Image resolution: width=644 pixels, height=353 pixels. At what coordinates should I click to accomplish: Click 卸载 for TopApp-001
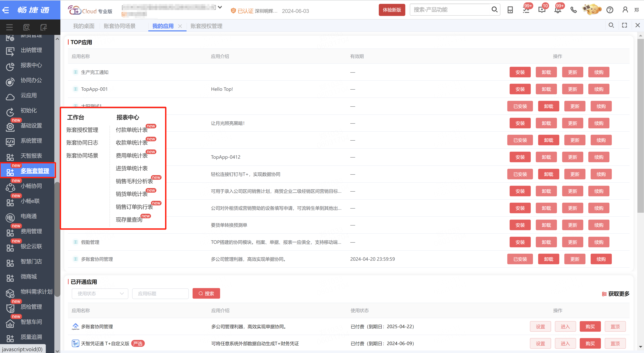point(546,89)
